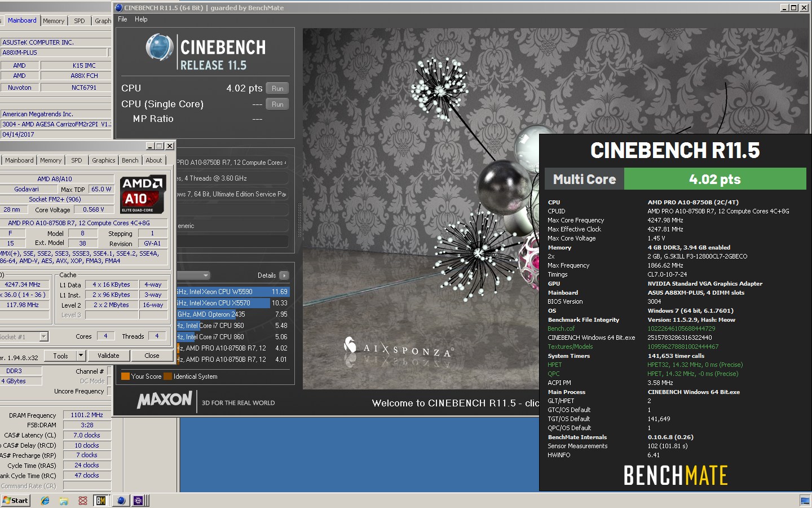Image resolution: width=812 pixels, height=508 pixels.
Task: Switch to the SPD tab in front CPU-Z window
Action: point(77,160)
